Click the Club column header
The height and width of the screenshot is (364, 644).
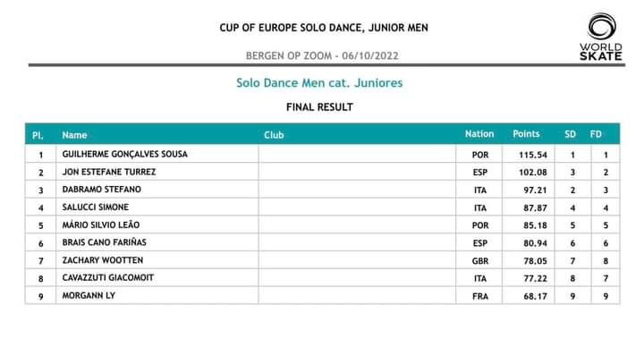[x=274, y=135]
